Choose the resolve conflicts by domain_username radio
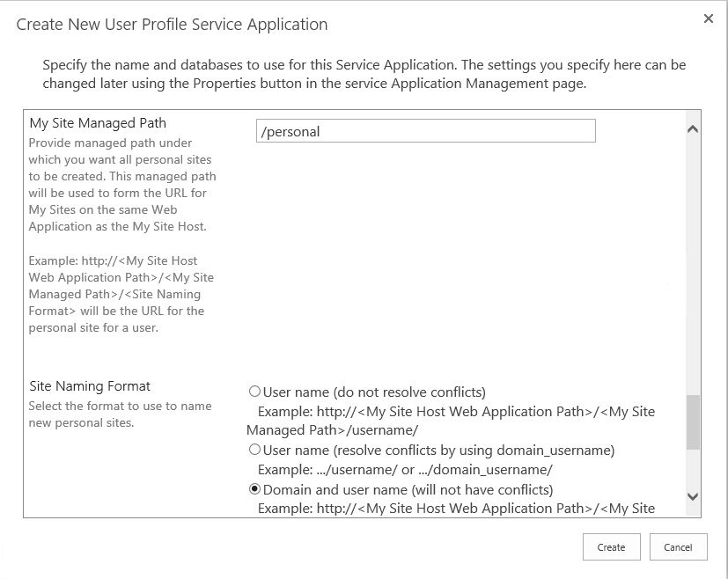728x579 pixels. click(x=255, y=450)
